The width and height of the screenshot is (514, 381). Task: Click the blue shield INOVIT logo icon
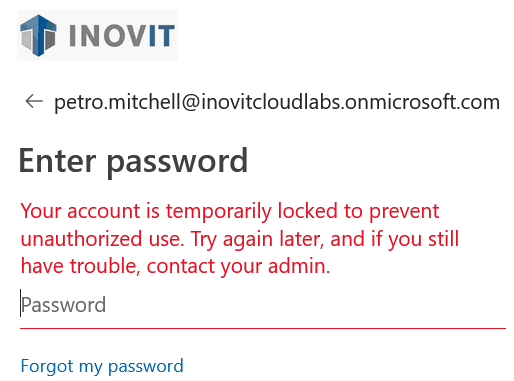coord(38,35)
